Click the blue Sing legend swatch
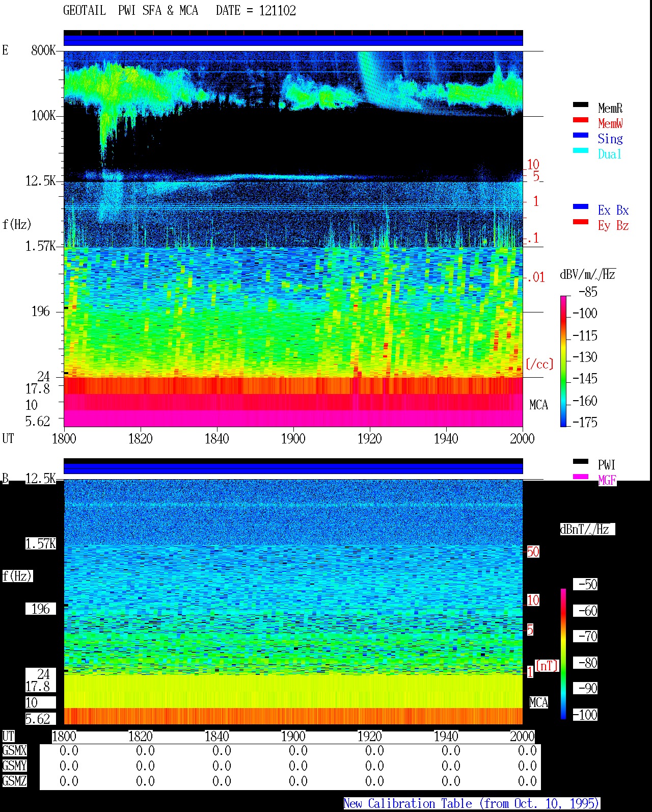The height and width of the screenshot is (812, 652). pos(581,136)
